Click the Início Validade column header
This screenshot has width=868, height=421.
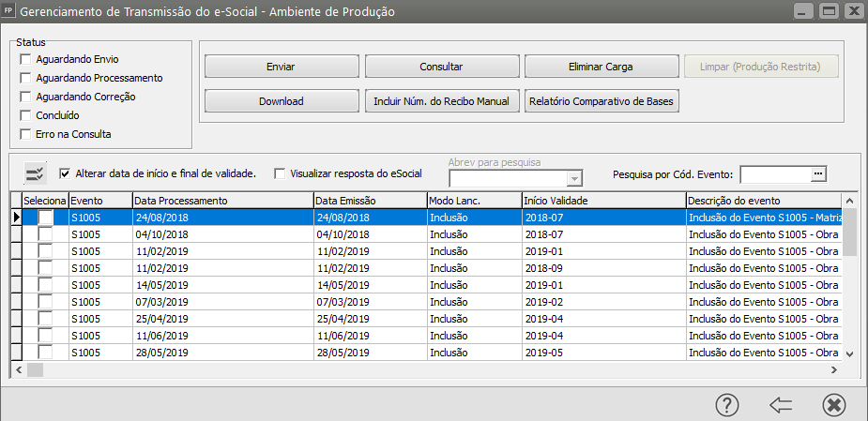pyautogui.click(x=602, y=201)
